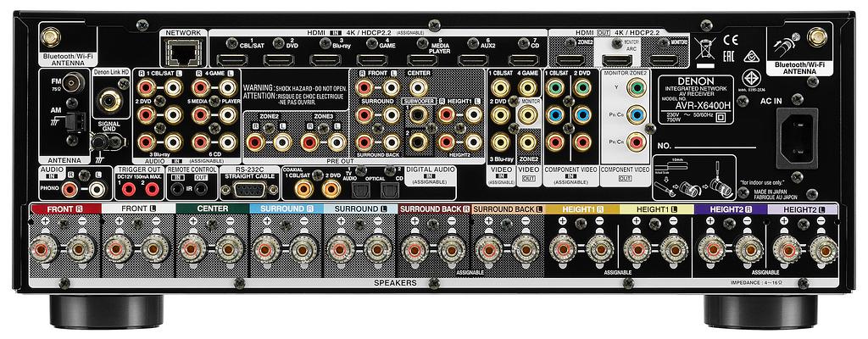Click the right Bluetooth/Wi-Fi antenna connector
Screen dimensions: 868x339
pyautogui.click(x=816, y=37)
